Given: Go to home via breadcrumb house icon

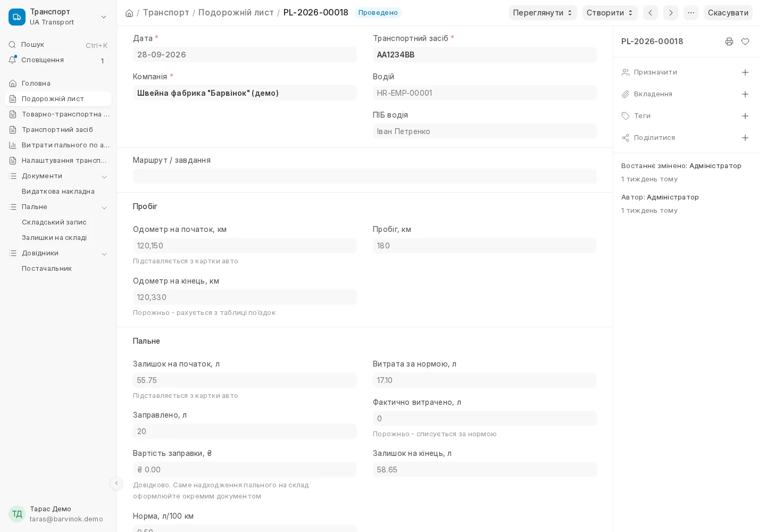Looking at the screenshot, I should 129,13.
